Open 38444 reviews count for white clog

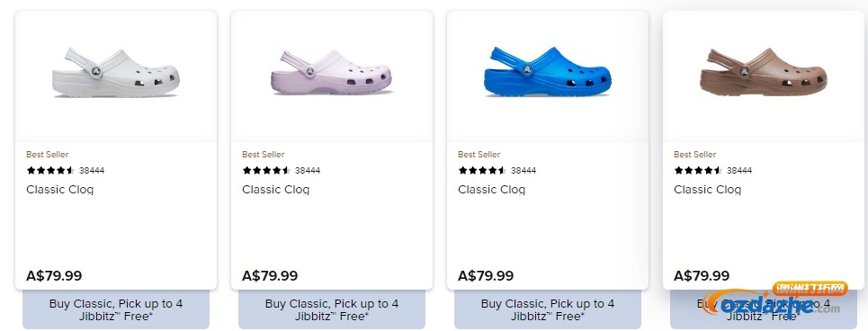[92, 171]
